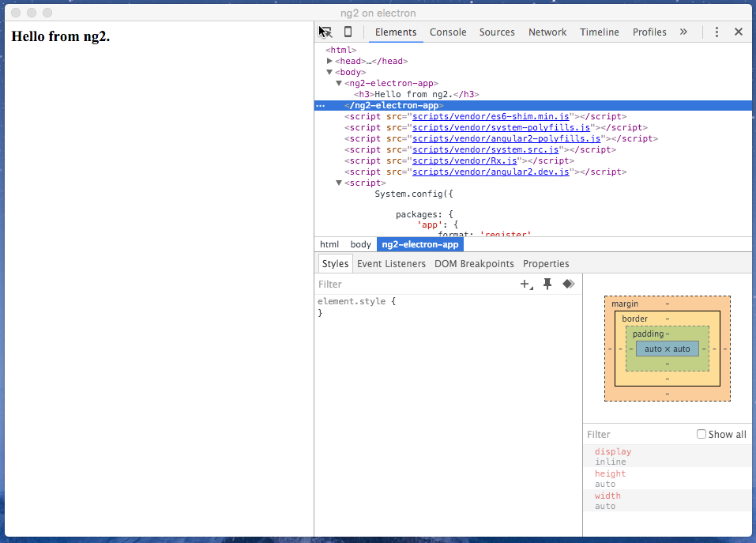Collapse the inline script node

pyautogui.click(x=339, y=183)
